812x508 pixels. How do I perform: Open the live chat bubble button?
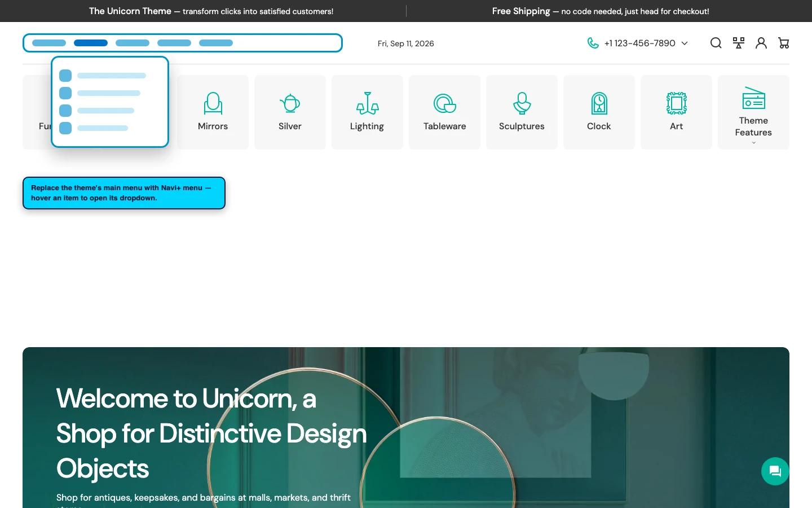tap(775, 471)
